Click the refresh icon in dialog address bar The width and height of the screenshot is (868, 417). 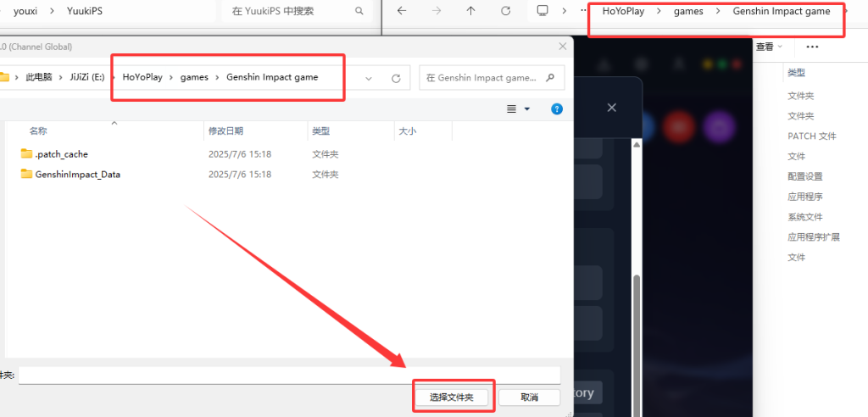[396, 78]
